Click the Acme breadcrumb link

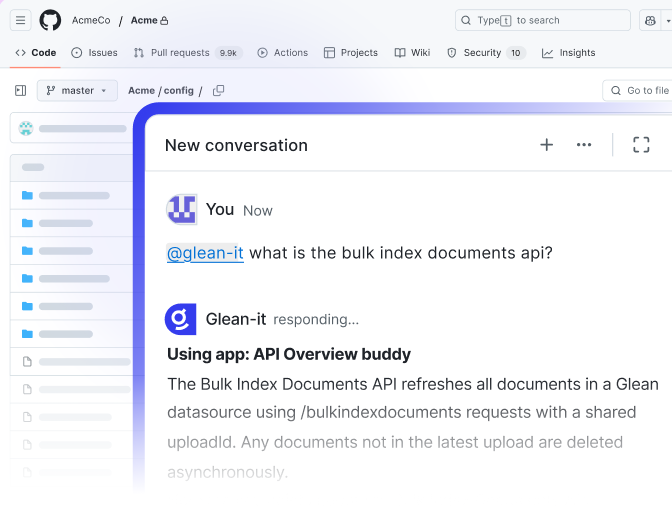coord(141,90)
